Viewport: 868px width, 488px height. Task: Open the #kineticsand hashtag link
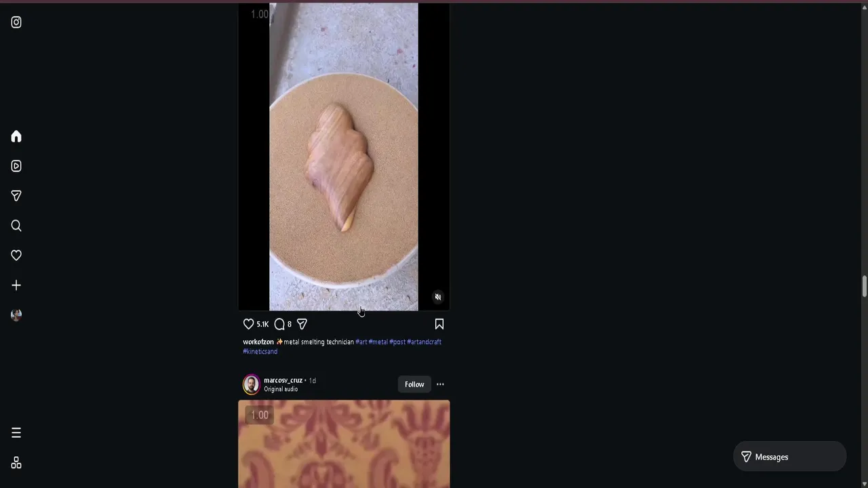point(260,352)
